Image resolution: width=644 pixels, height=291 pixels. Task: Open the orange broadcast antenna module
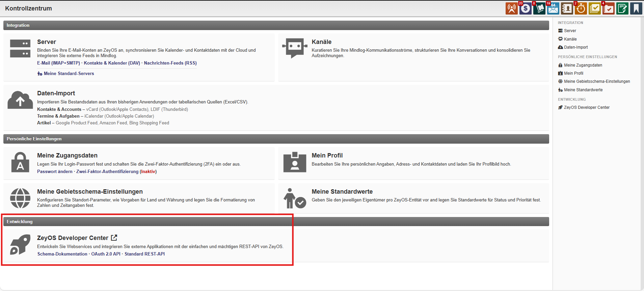pyautogui.click(x=511, y=8)
